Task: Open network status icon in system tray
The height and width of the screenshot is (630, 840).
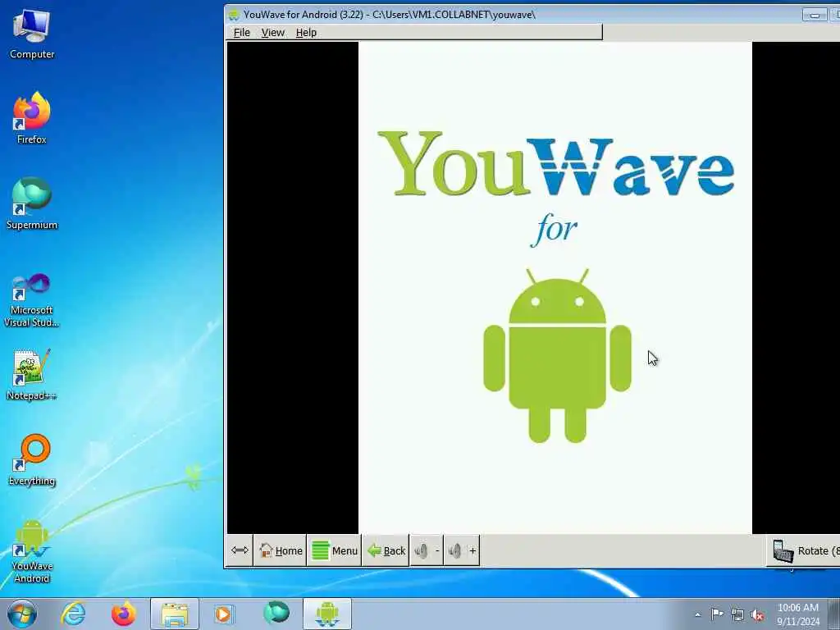Action: pyautogui.click(x=737, y=615)
